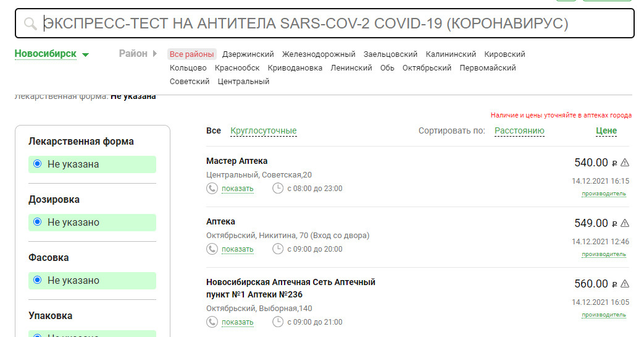Viewport: 644px width, 337px height.
Task: Click clock icon for Мастер Аптека hours
Action: click(x=278, y=189)
